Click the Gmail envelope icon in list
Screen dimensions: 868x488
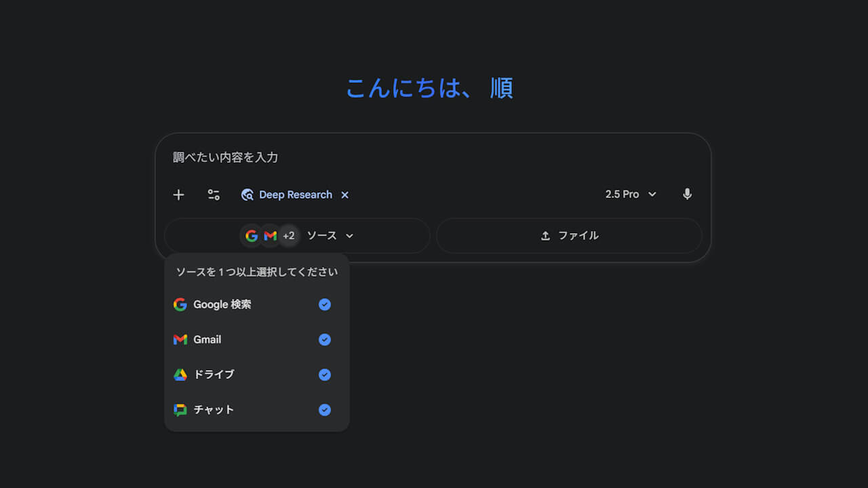180,340
